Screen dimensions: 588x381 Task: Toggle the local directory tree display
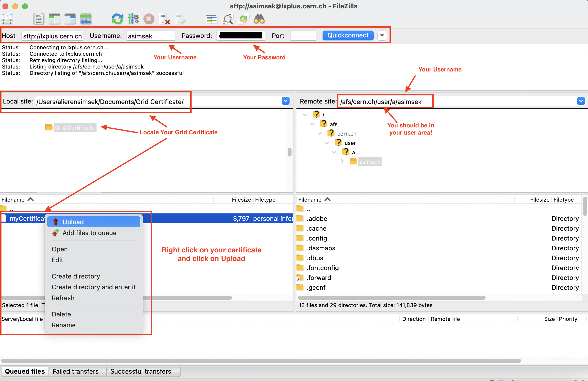coord(54,19)
